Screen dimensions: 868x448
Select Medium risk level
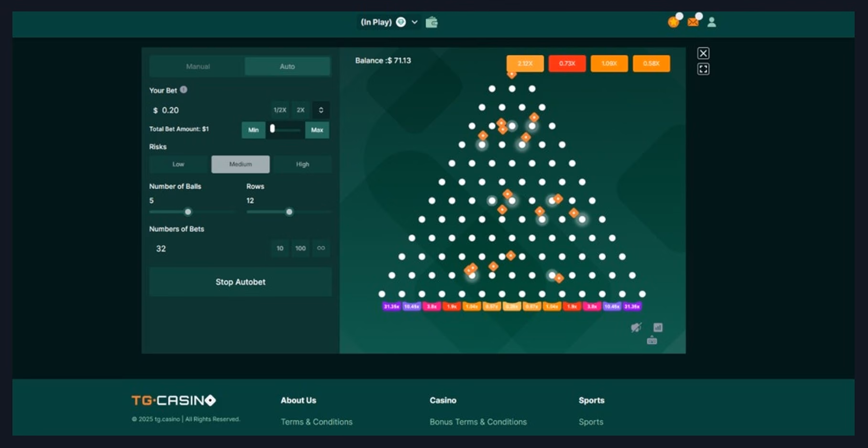pyautogui.click(x=240, y=164)
